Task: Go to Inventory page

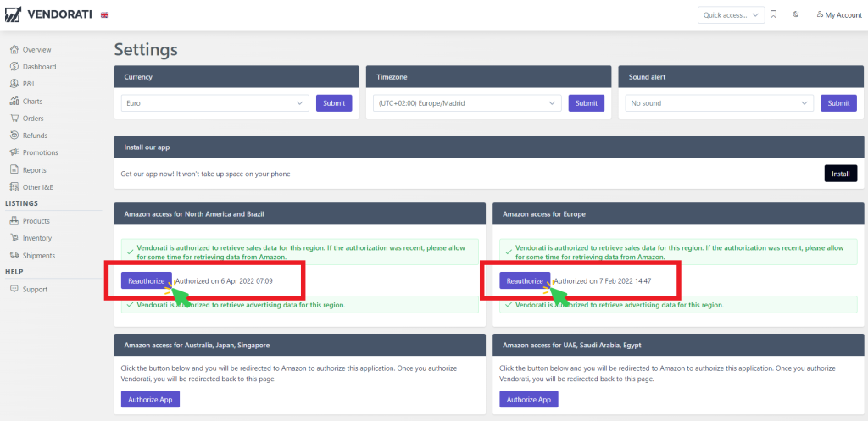Action: [x=37, y=238]
